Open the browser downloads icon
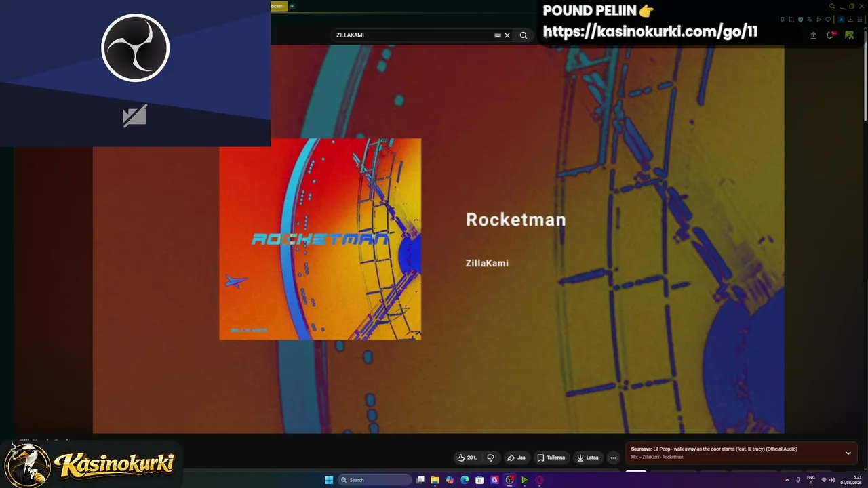 850,20
